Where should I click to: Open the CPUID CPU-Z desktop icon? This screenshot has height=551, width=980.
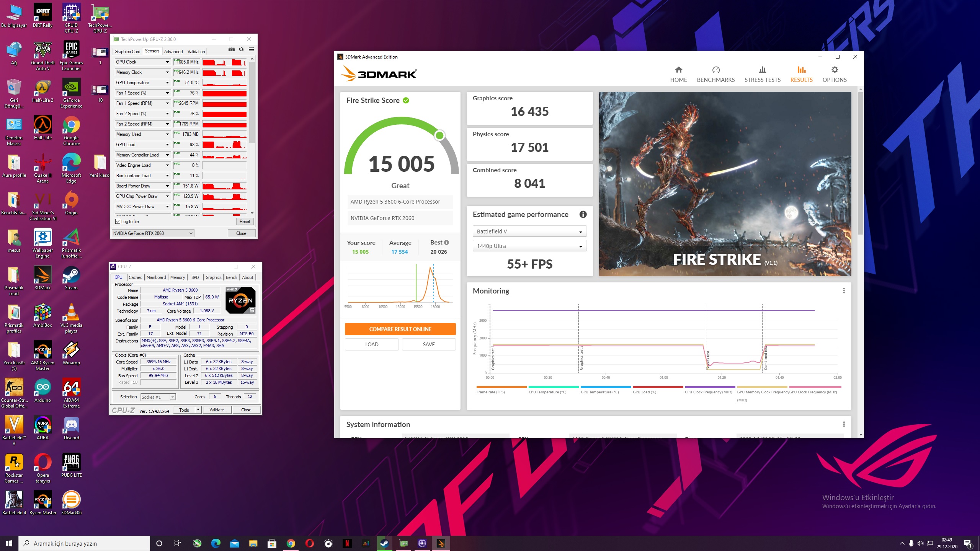[x=71, y=18]
